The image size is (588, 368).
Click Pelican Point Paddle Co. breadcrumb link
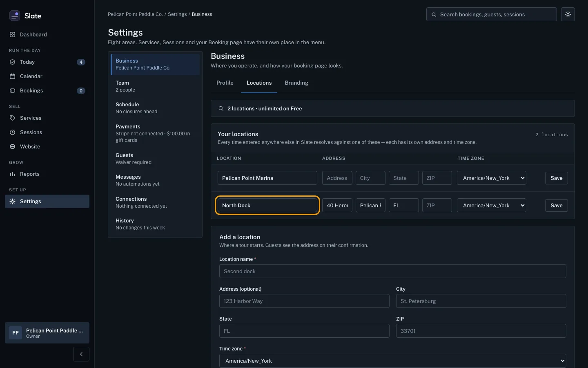tap(135, 14)
